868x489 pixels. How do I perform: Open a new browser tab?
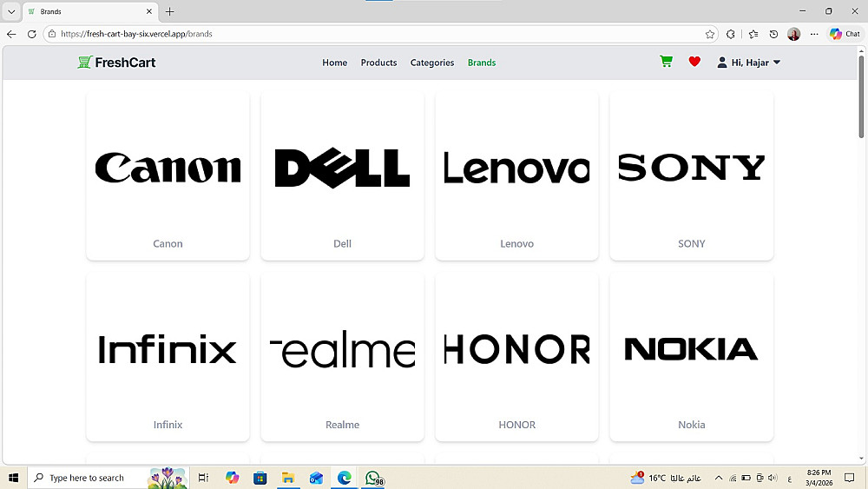170,11
